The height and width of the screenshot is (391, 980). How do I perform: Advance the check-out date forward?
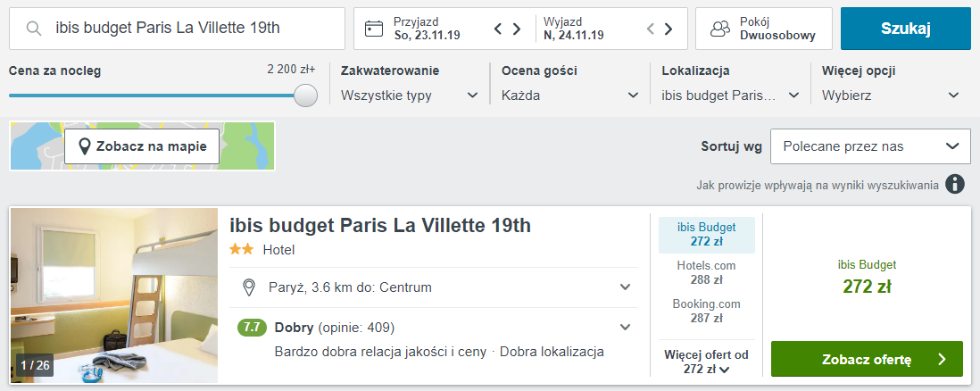668,29
